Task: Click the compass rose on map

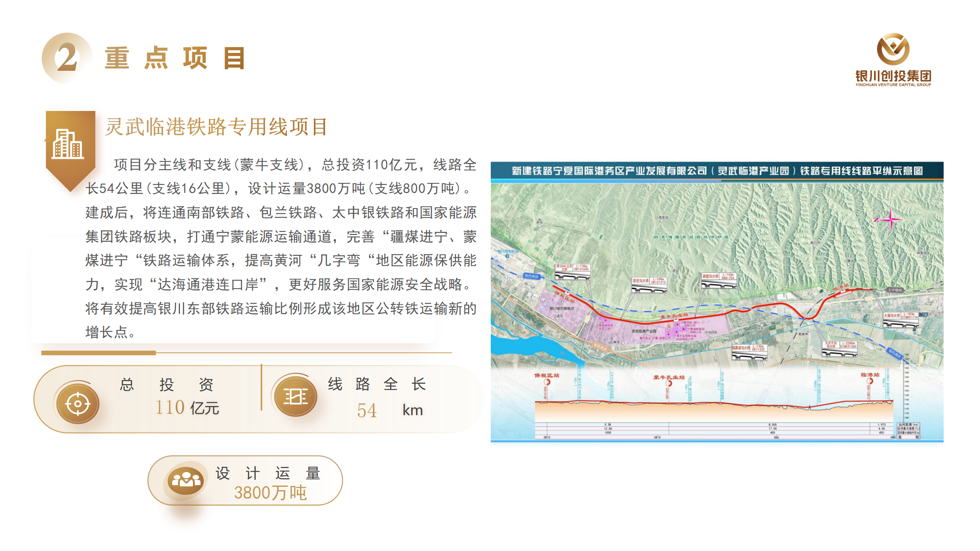Action: click(890, 220)
